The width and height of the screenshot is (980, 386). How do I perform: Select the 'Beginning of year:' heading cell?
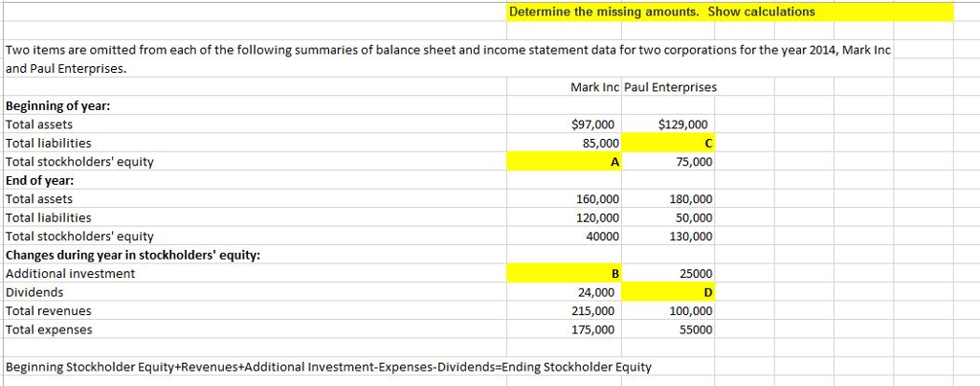click(59, 106)
